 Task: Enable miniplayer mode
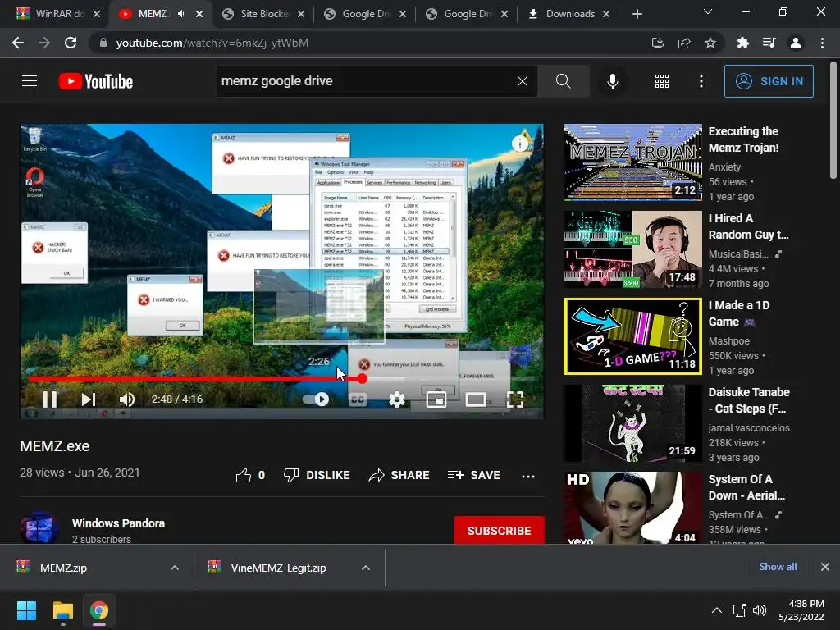coord(436,399)
